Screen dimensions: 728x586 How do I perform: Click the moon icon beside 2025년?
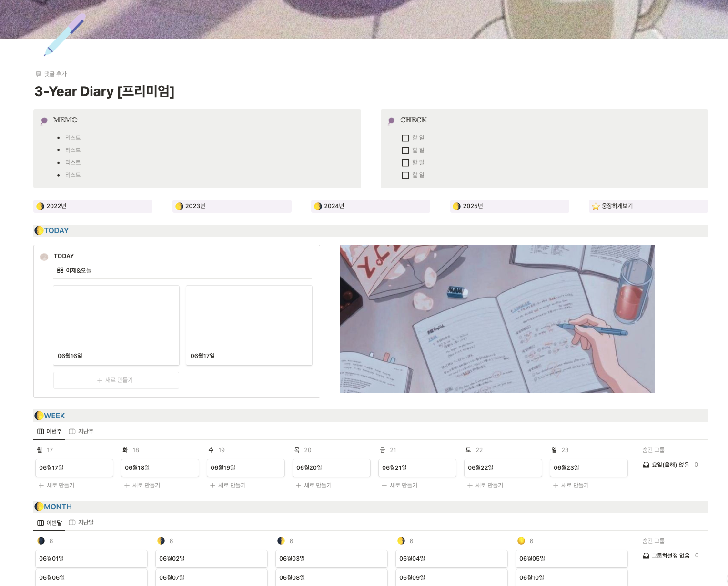456,206
